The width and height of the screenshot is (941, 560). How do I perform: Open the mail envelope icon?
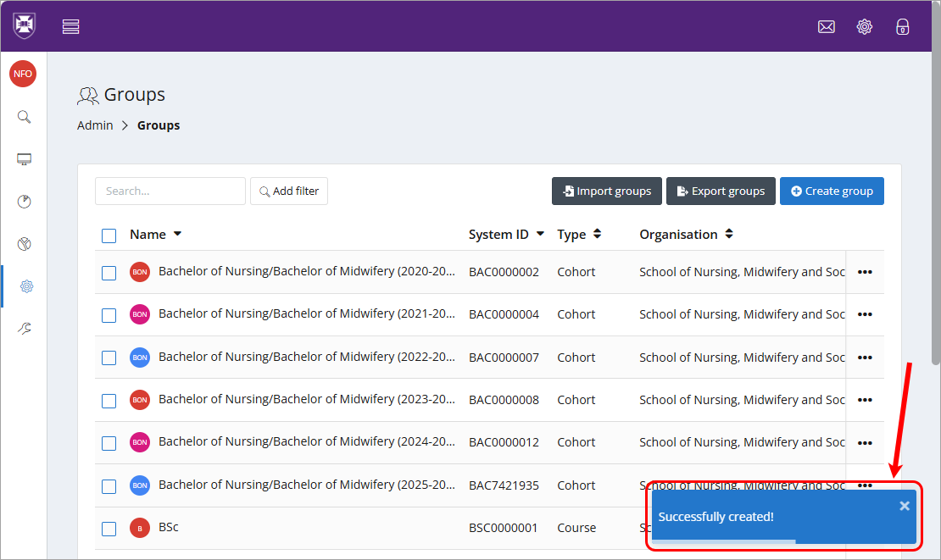click(x=826, y=26)
